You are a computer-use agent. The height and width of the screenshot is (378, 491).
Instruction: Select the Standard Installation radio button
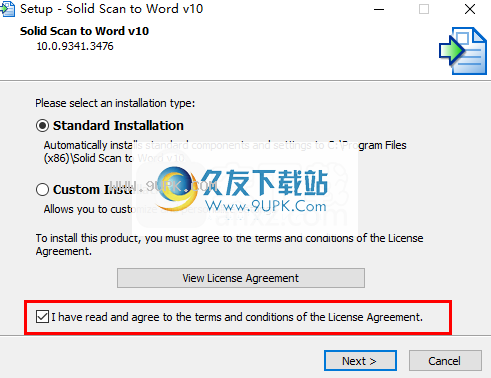[42, 126]
